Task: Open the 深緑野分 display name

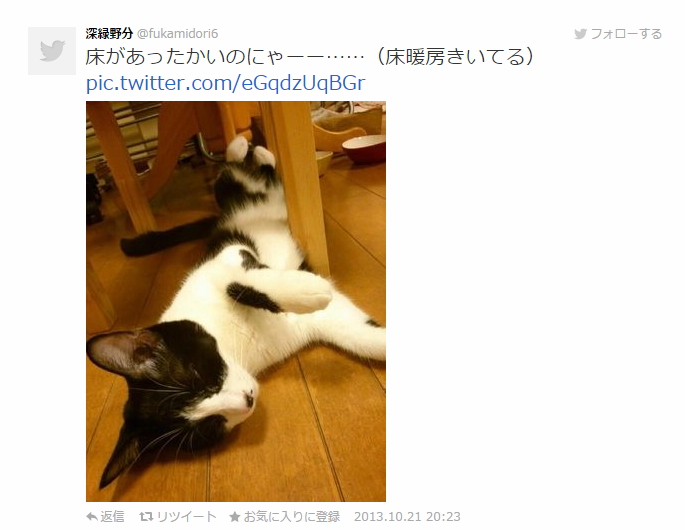Action: (109, 33)
